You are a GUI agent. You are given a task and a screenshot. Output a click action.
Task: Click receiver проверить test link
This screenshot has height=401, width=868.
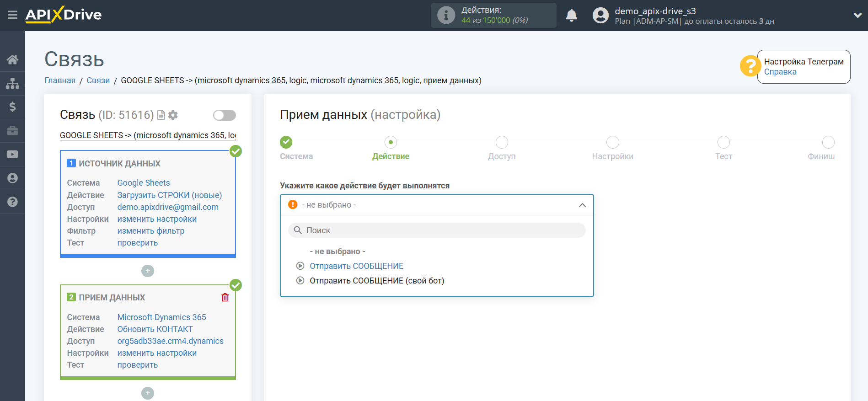(x=138, y=365)
